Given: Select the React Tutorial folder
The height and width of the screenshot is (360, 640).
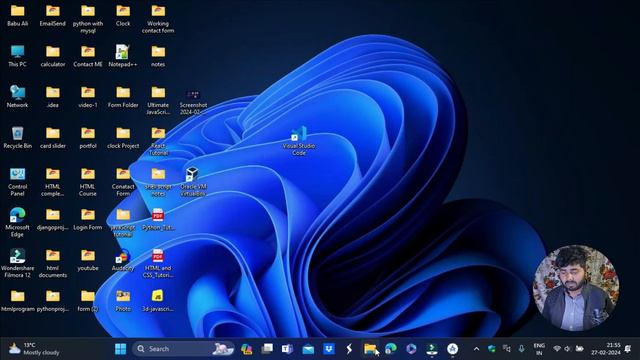Looking at the screenshot, I should click(158, 141).
